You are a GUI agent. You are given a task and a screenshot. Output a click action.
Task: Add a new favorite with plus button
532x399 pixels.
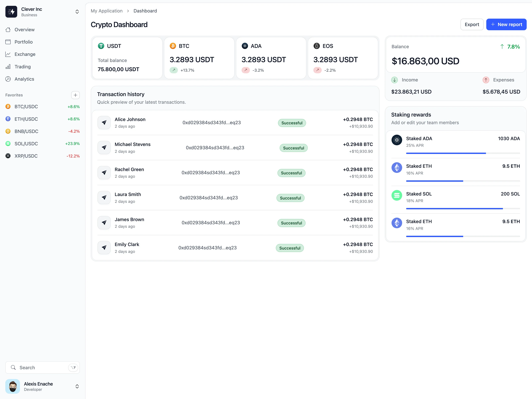pos(75,95)
